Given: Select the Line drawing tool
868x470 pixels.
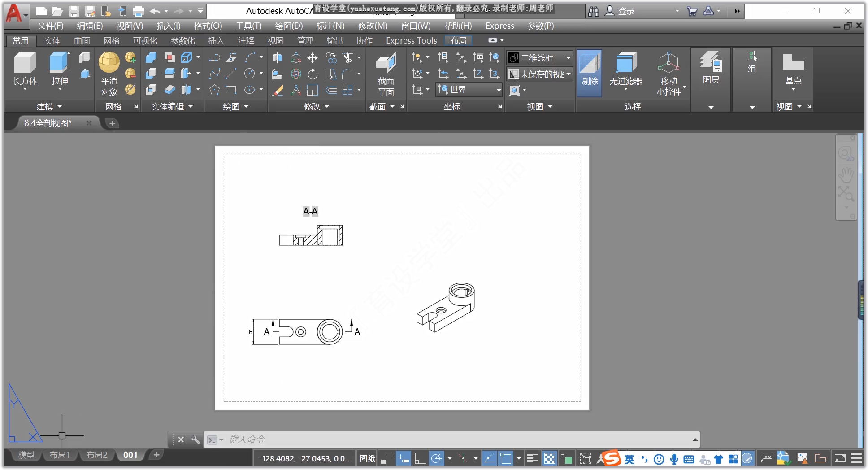Looking at the screenshot, I should point(231,74).
